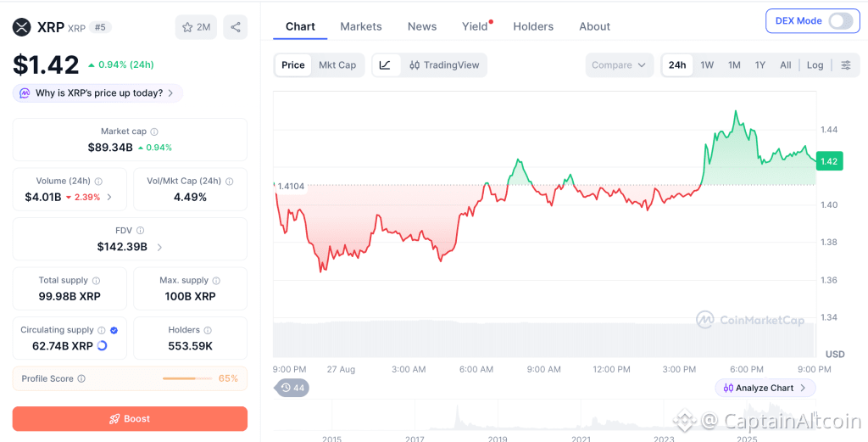Viewport: 868px width, 442px height.
Task: Open the Volume (24h) info icon
Action: pos(98,181)
